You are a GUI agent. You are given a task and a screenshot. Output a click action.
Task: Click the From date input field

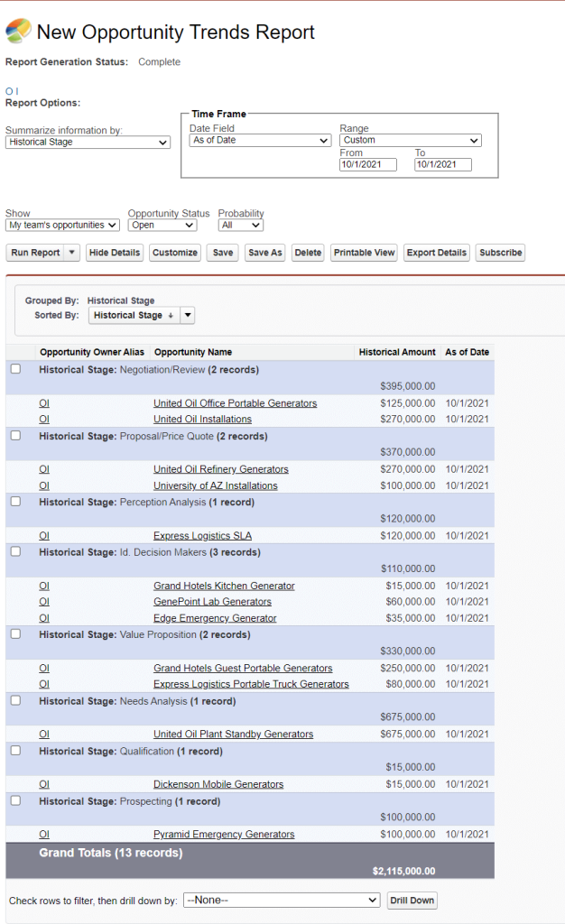(367, 165)
